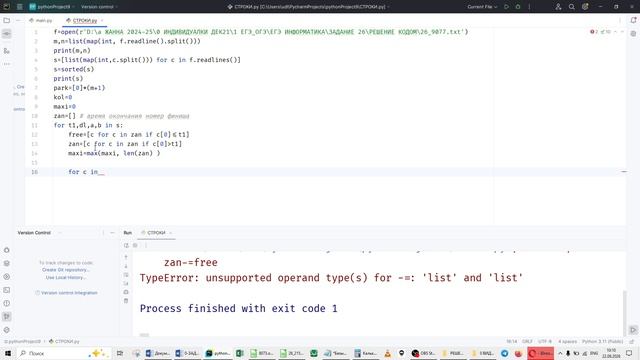Screen dimensions: 640x360
Task: Hide the Version Control panel
Action: coord(112,233)
